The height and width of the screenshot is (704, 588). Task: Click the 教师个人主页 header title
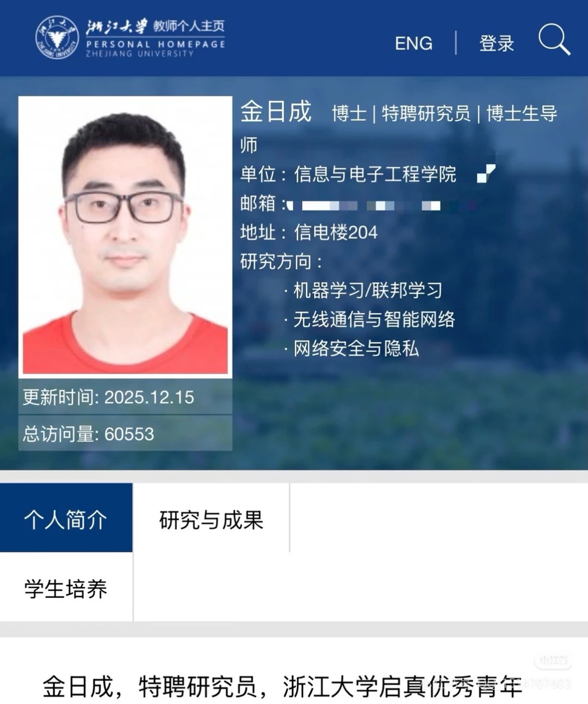(188, 26)
